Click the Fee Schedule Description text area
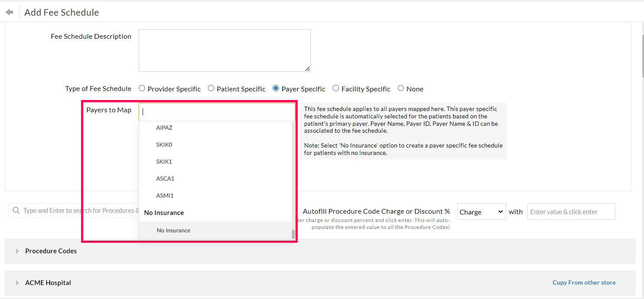This screenshot has width=644, height=299. 224,50
